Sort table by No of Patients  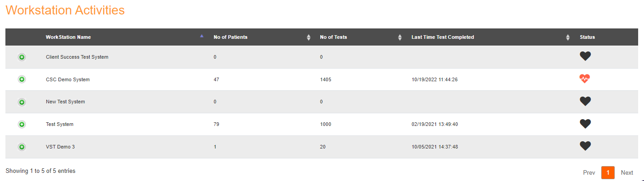coord(308,37)
